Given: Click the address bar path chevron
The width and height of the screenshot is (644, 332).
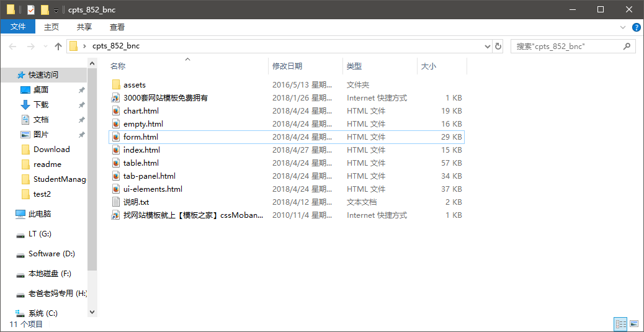Looking at the screenshot, I should tap(84, 46).
